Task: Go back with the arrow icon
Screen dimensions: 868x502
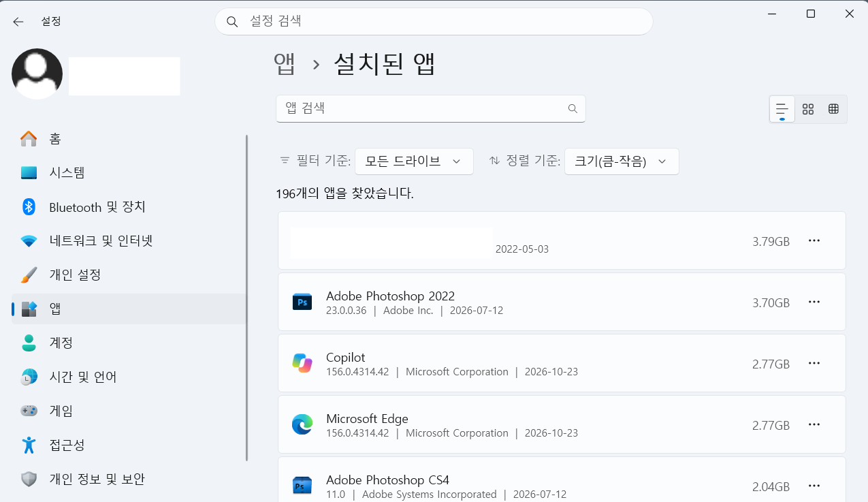Action: point(18,22)
